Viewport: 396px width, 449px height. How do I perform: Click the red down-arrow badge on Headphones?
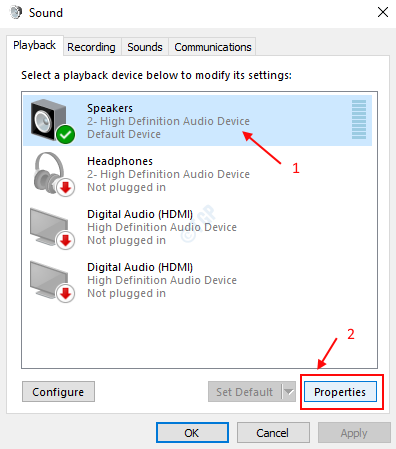point(66,187)
